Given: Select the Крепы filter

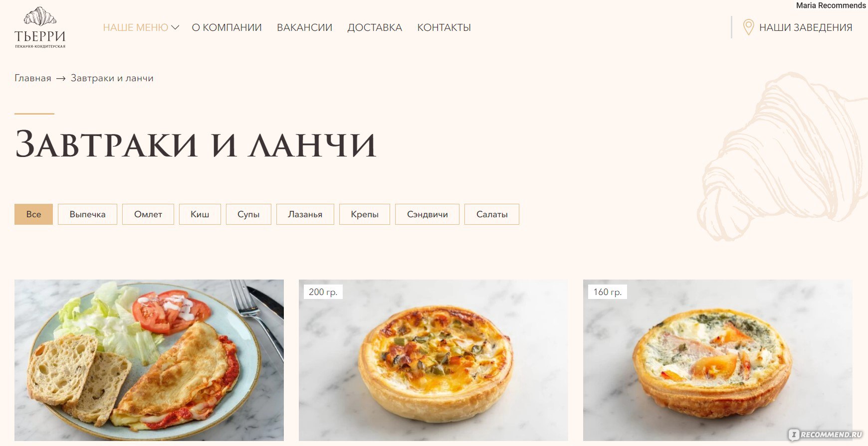Looking at the screenshot, I should [x=365, y=214].
